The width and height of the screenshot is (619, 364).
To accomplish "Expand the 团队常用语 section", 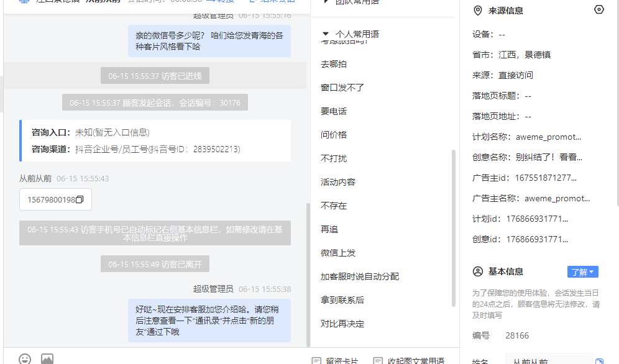I will (326, 2).
